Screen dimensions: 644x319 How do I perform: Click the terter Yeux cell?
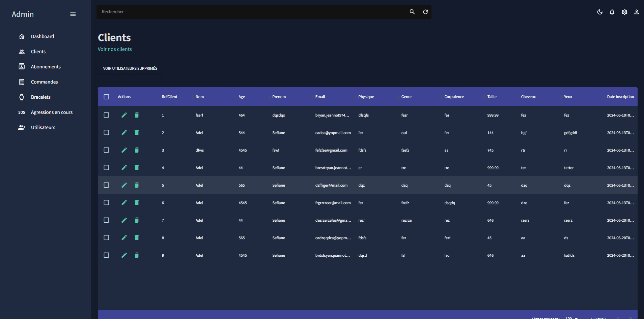tap(569, 168)
